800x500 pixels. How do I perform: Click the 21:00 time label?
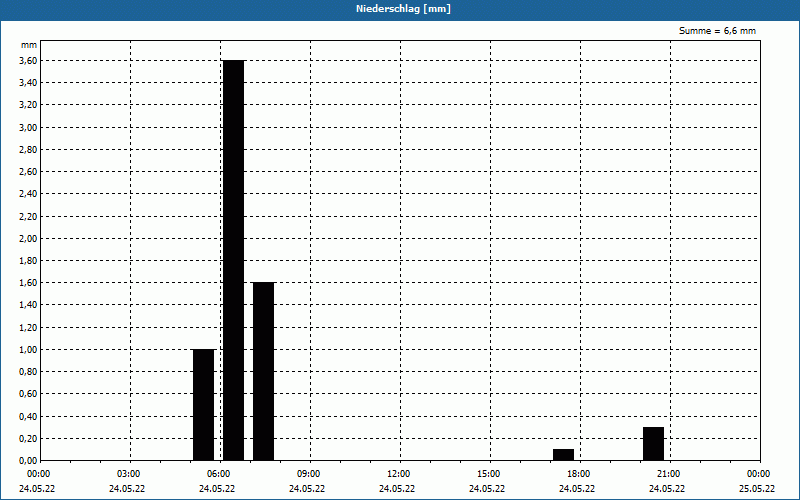coord(668,474)
